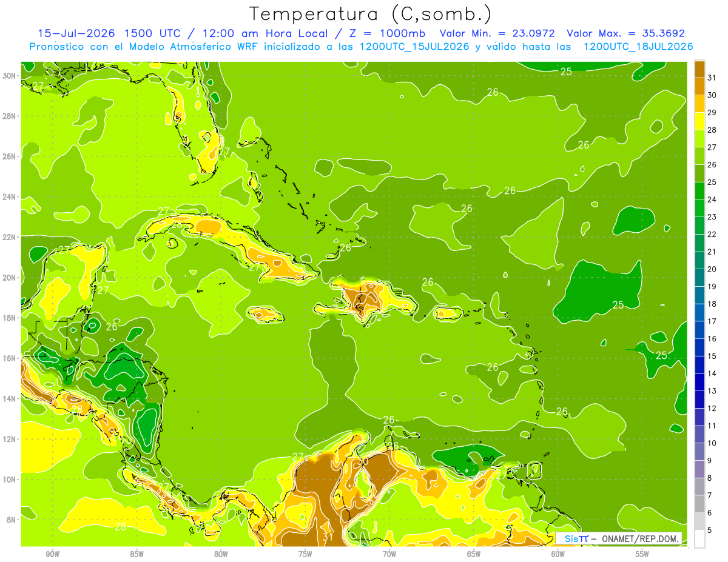
Task: Click the '31' contour label over Colombia
Action: point(328,536)
